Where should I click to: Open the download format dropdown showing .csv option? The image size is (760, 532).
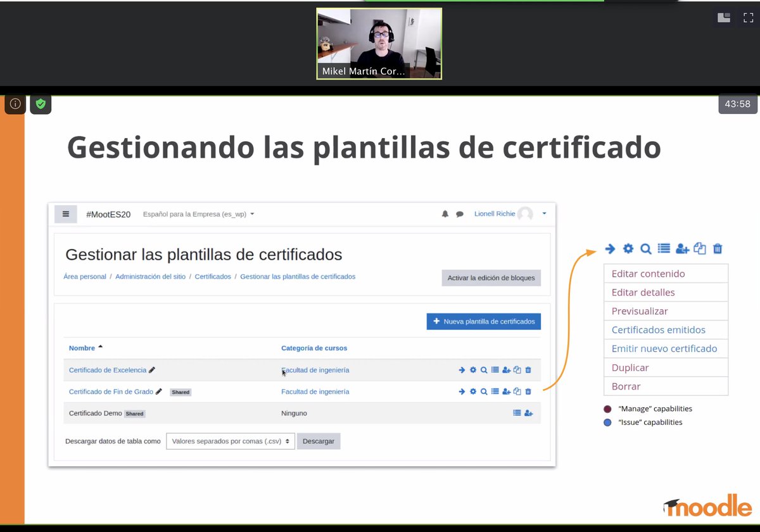pos(230,441)
